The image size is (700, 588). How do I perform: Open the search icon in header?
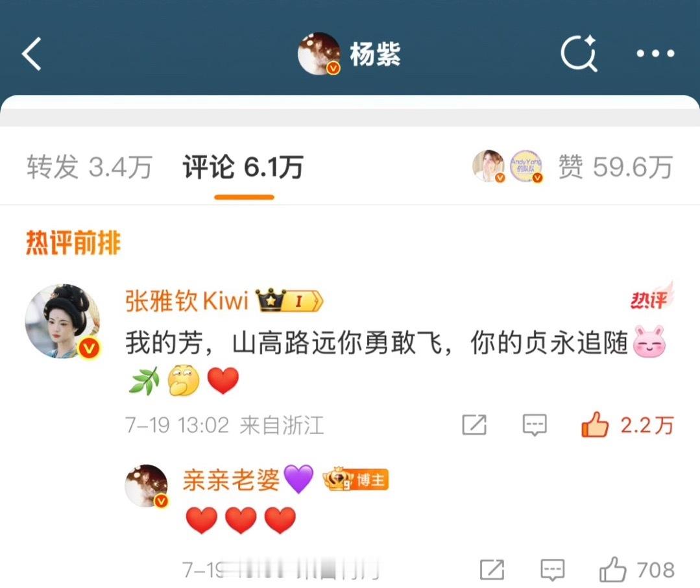pyautogui.click(x=579, y=53)
